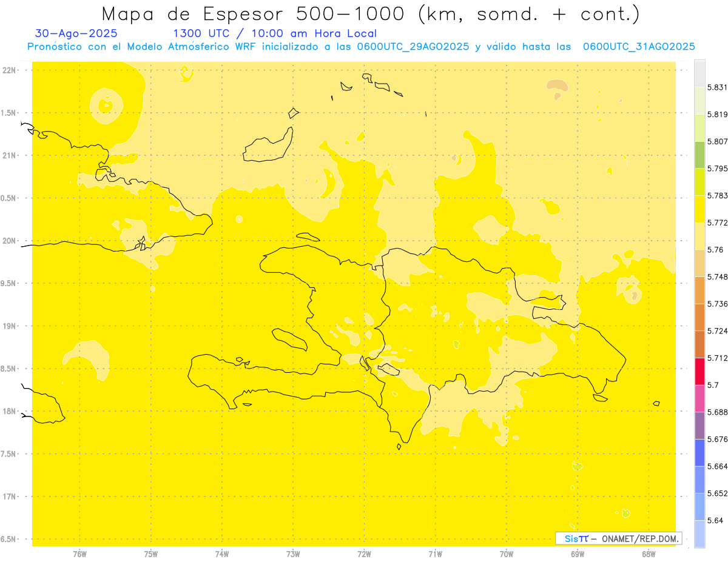Click the "5.772" colorbar value
Image resolution: width=728 pixels, height=562 pixels.
coord(717,222)
